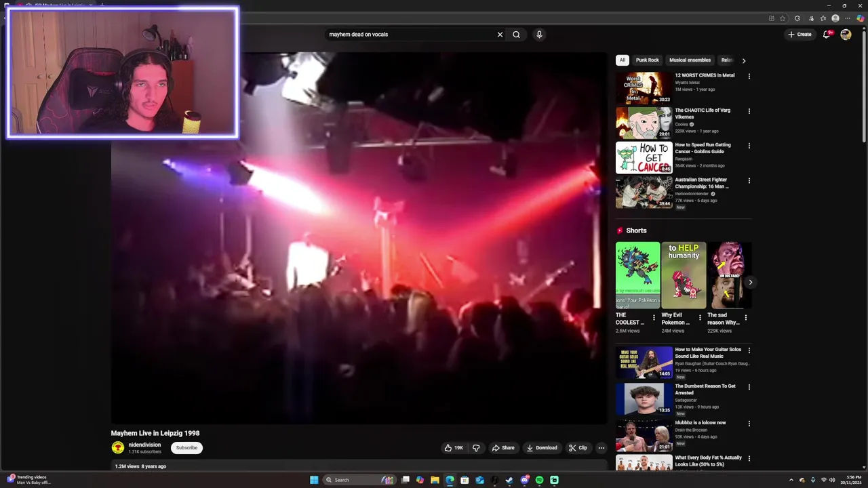Open Trending videos widget on taskbar
The height and width of the screenshot is (488, 868).
pos(28,480)
